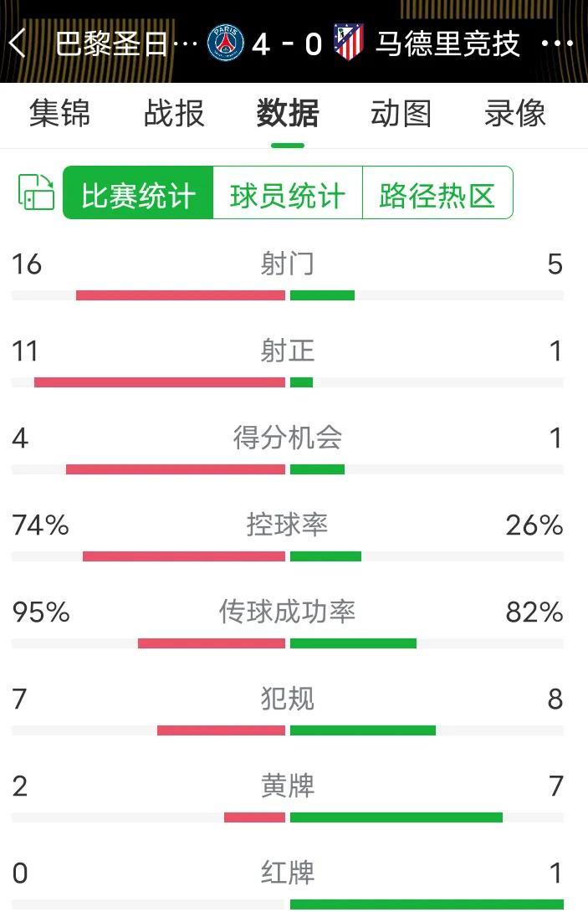
Task: Switch to 路径热区 heatmap segment
Action: [437, 192]
